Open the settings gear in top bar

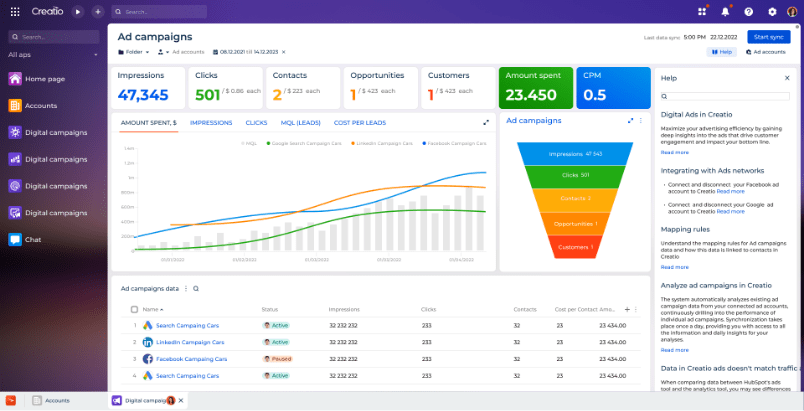click(772, 12)
